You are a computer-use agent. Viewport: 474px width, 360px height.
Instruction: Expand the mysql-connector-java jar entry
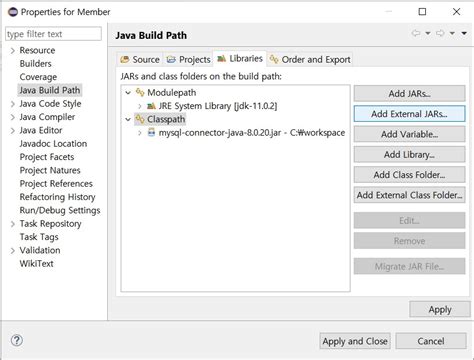point(140,133)
